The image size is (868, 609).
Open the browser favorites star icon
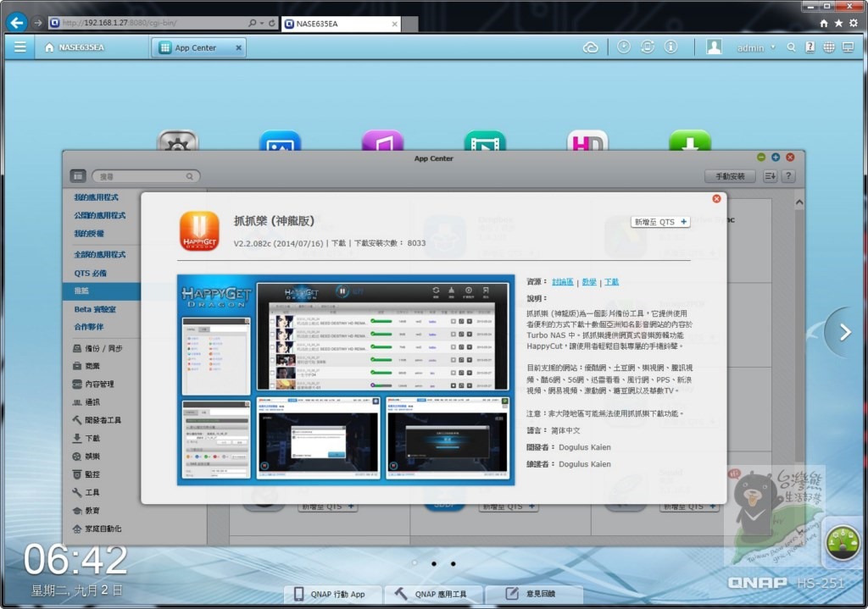click(x=838, y=23)
